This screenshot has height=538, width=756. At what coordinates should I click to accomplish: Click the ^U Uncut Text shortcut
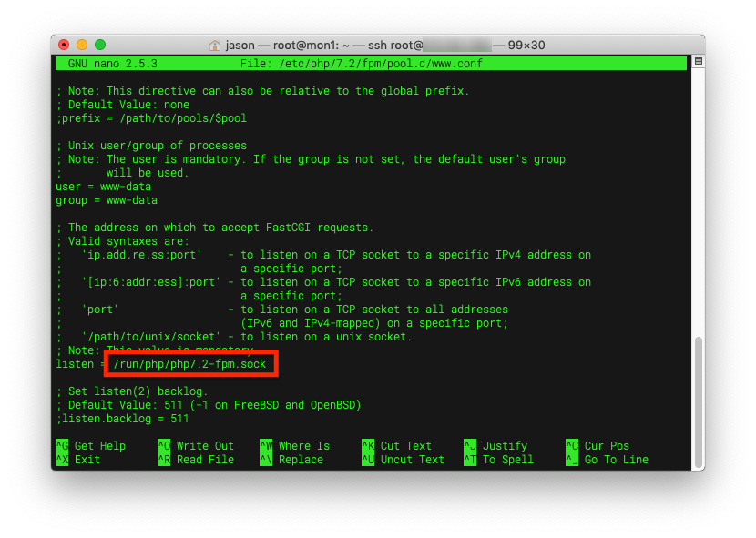click(x=404, y=460)
